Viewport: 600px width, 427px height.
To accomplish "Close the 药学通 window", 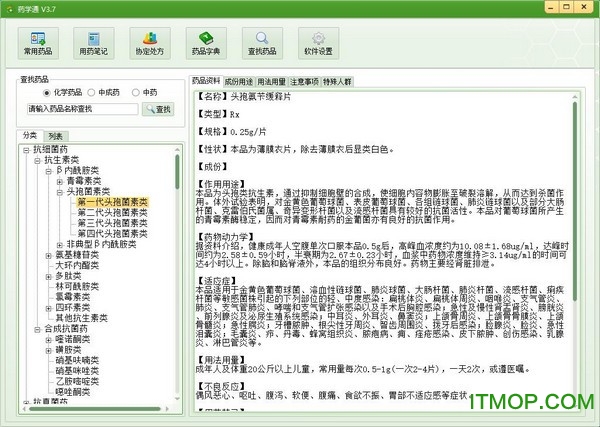I will click(584, 7).
